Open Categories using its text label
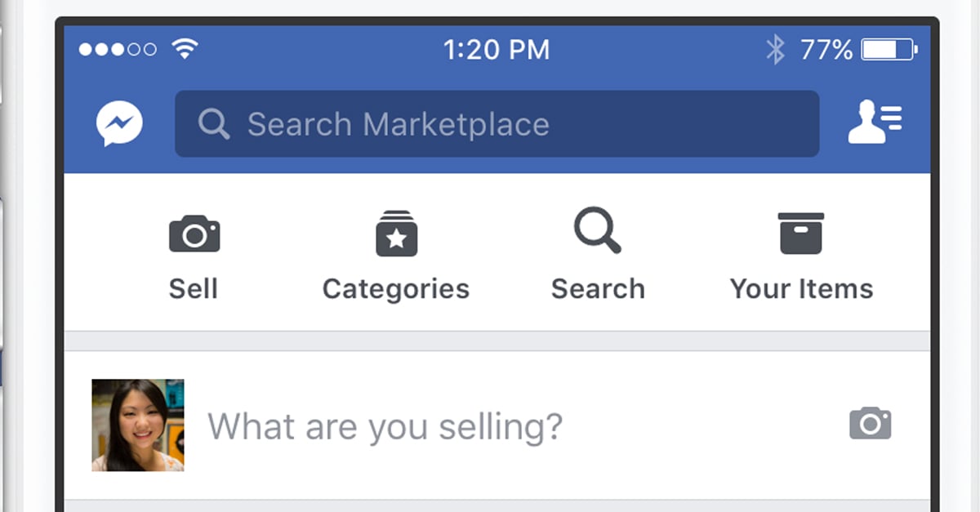This screenshot has width=980, height=512. [395, 287]
